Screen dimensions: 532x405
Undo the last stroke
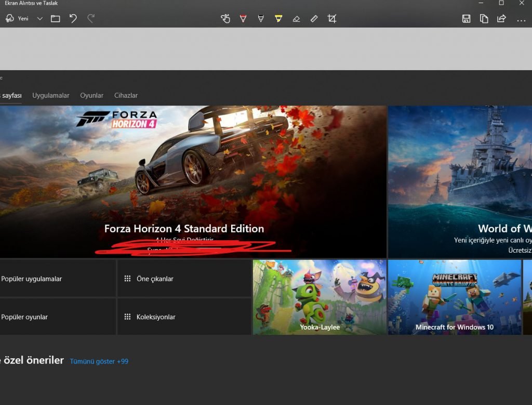[73, 19]
